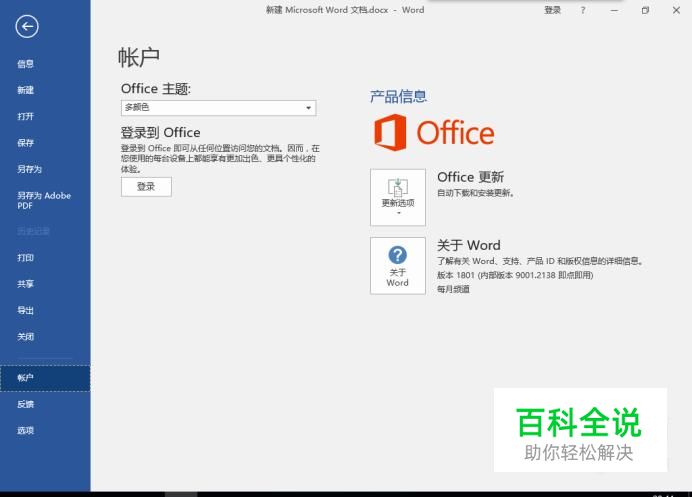
Task: Click 关闭 (Close) in the sidebar
Action: [x=26, y=337]
